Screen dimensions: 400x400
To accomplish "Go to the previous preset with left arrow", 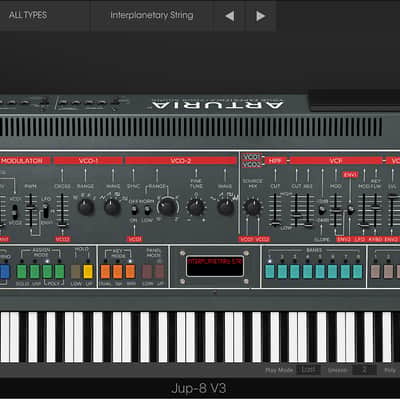I will click(229, 16).
